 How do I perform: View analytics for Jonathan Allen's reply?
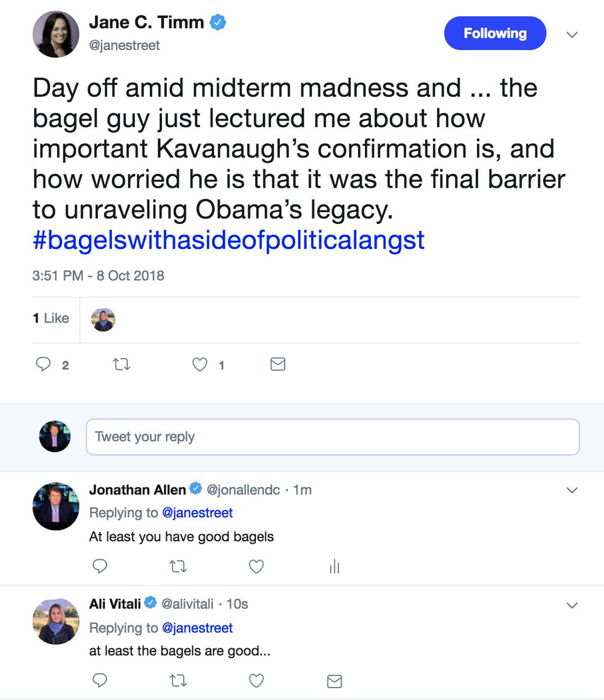tap(334, 566)
